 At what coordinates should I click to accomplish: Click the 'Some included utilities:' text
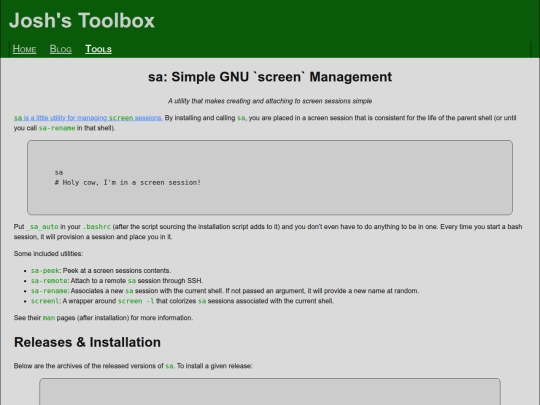click(x=48, y=254)
